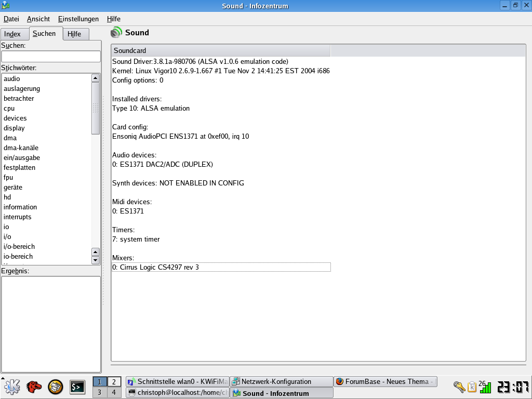Viewport: 532px width, 399px height.
Task: Switch to virtual desktop 1
Action: 99,382
